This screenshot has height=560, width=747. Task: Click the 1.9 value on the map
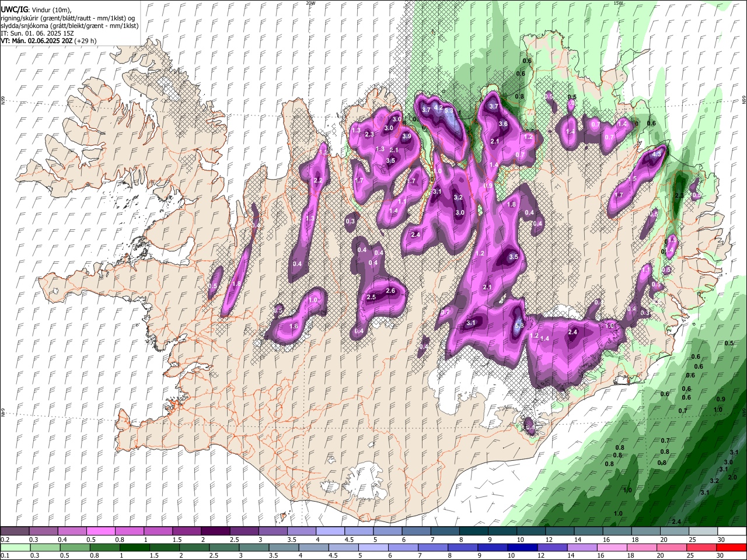tap(672, 240)
